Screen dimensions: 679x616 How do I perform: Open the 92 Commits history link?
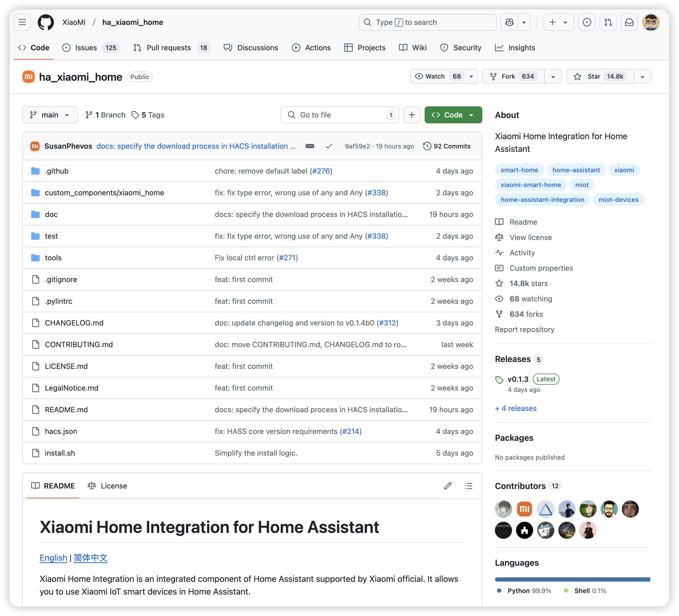(447, 146)
